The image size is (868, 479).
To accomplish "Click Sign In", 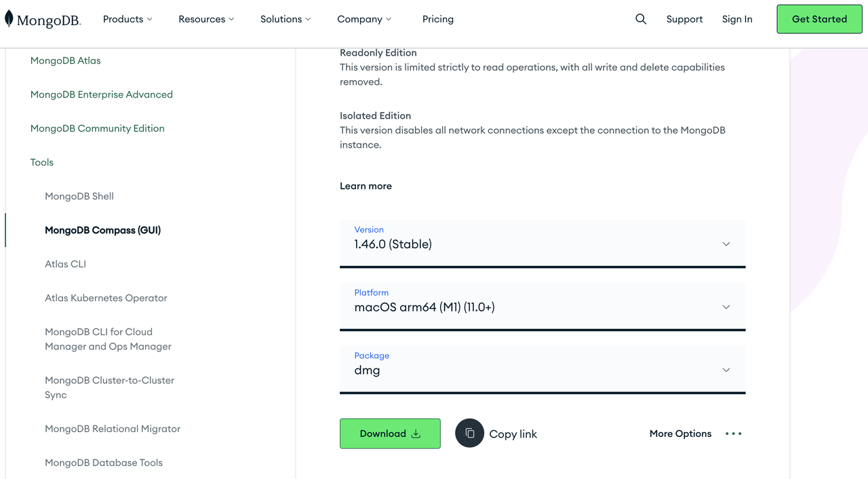I will (737, 19).
